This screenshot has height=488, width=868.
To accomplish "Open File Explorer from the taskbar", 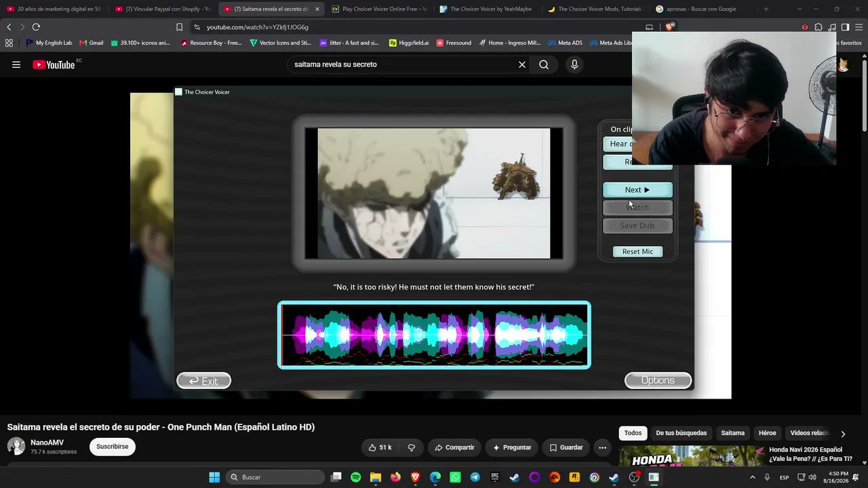I will pos(376,477).
